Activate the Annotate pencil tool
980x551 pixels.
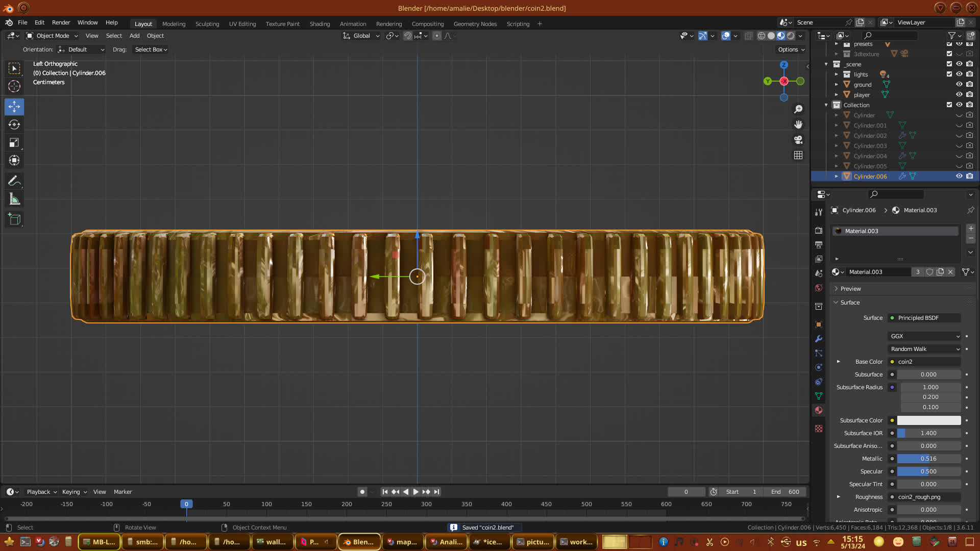14,181
